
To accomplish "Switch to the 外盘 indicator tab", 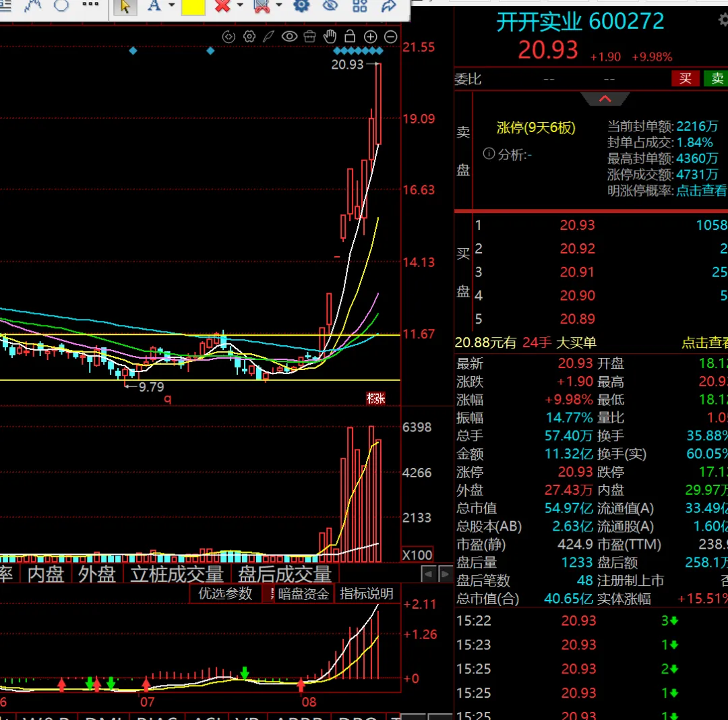I will coord(96,574).
